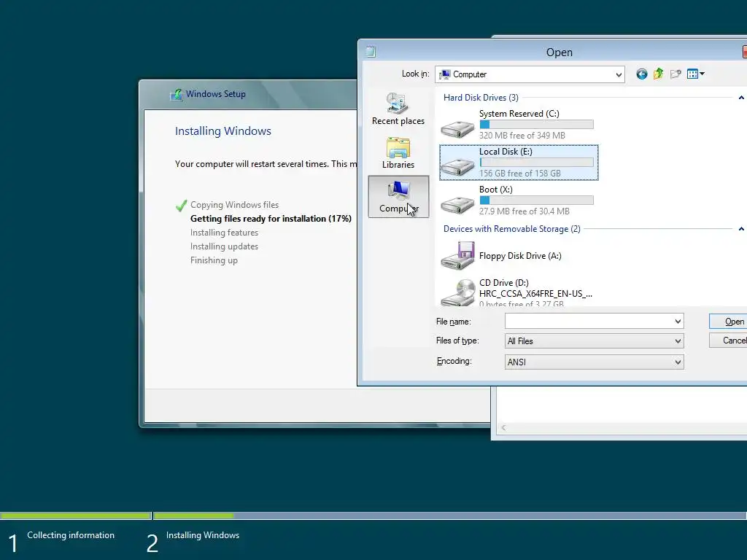747x560 pixels.
Task: Click the Devices with Removable Storage (2) header
Action: pyautogui.click(x=511, y=229)
